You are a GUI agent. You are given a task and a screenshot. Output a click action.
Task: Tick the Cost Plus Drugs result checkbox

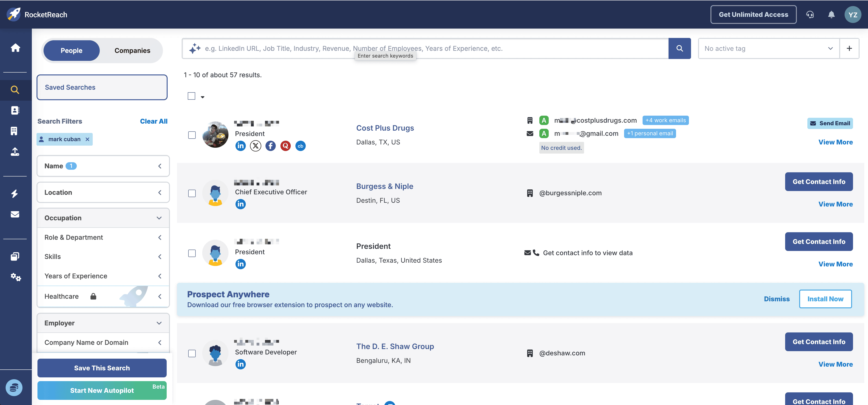[x=192, y=135]
